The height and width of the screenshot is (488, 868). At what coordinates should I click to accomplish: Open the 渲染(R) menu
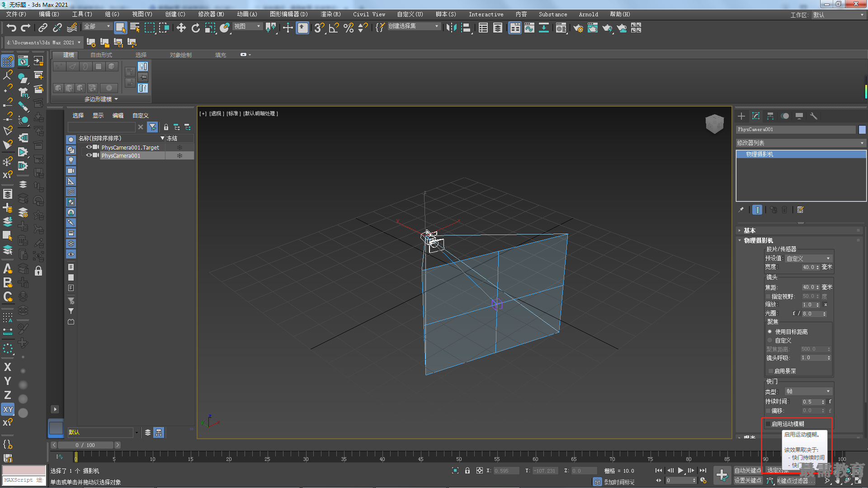(330, 14)
